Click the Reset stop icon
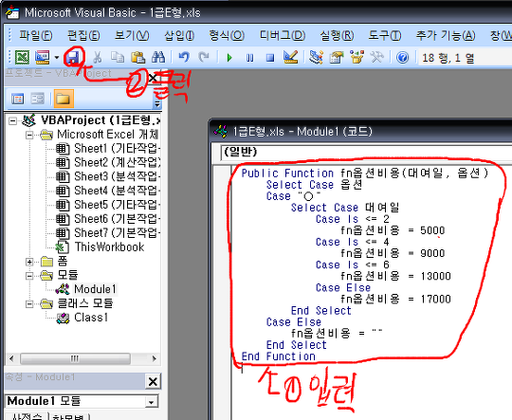Viewport: 512px width, 420px height. (270, 58)
